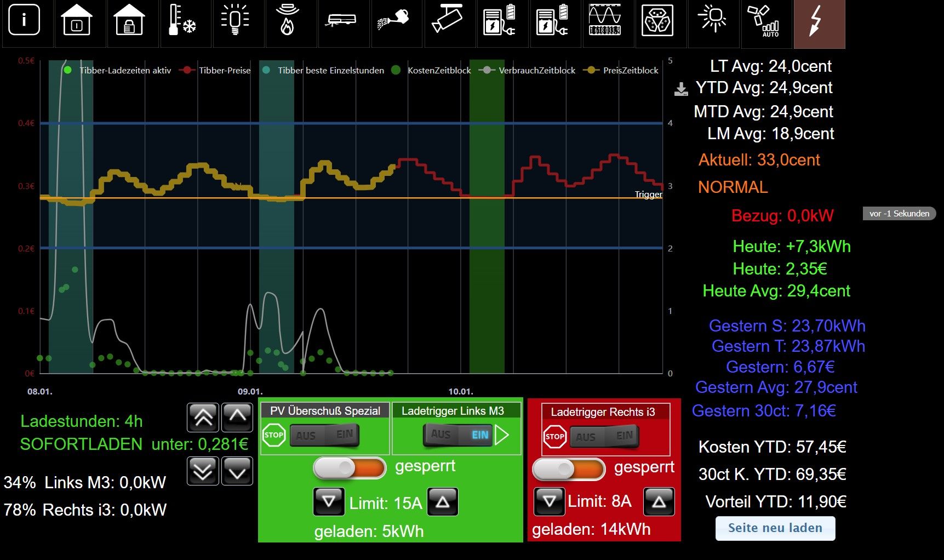Screen dimensions: 944x560
Task: Open charging station icon beside the camera icon
Action: 499,20
